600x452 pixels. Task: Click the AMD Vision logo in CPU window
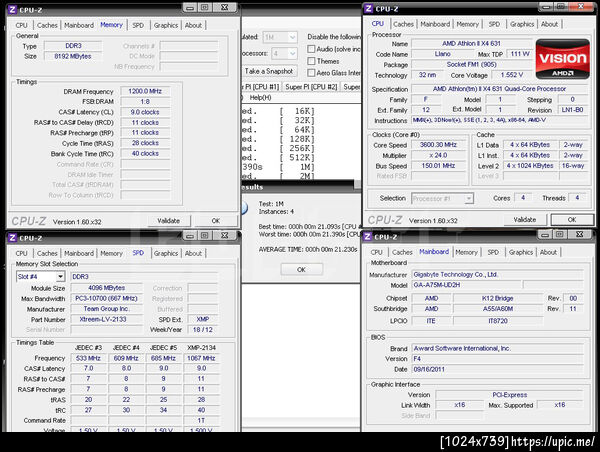coord(562,59)
